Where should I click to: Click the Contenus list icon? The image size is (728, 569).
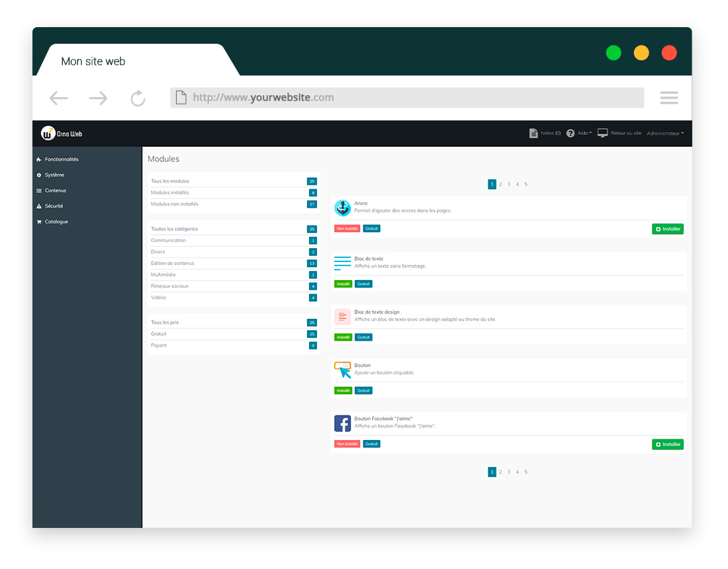point(39,191)
